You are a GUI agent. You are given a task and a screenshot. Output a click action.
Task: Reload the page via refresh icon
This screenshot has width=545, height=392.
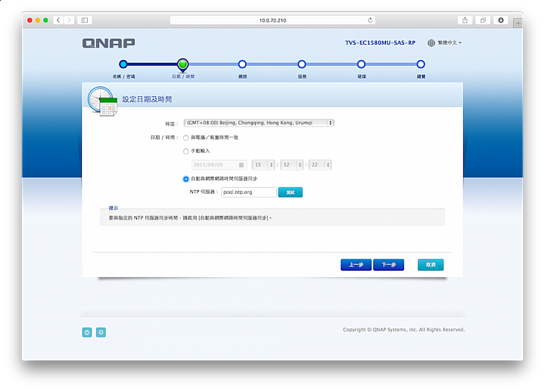[x=370, y=20]
